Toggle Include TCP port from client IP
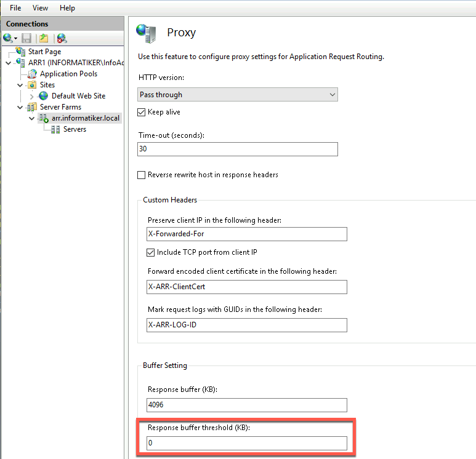This screenshot has width=476, height=459. (x=151, y=252)
